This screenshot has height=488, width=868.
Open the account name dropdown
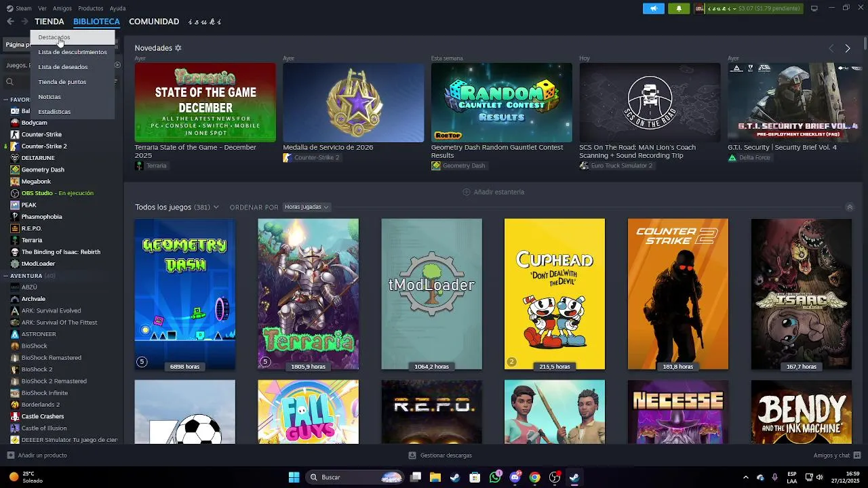[722, 8]
